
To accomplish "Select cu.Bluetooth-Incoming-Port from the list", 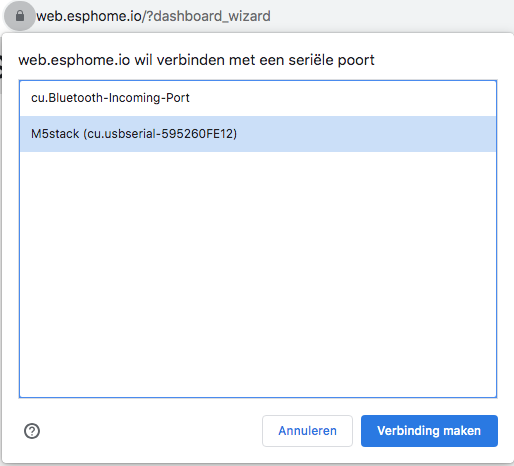I will 258,98.
